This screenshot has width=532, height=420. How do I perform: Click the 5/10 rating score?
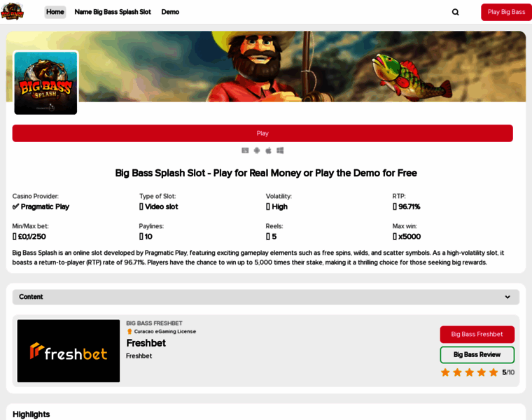(508, 372)
